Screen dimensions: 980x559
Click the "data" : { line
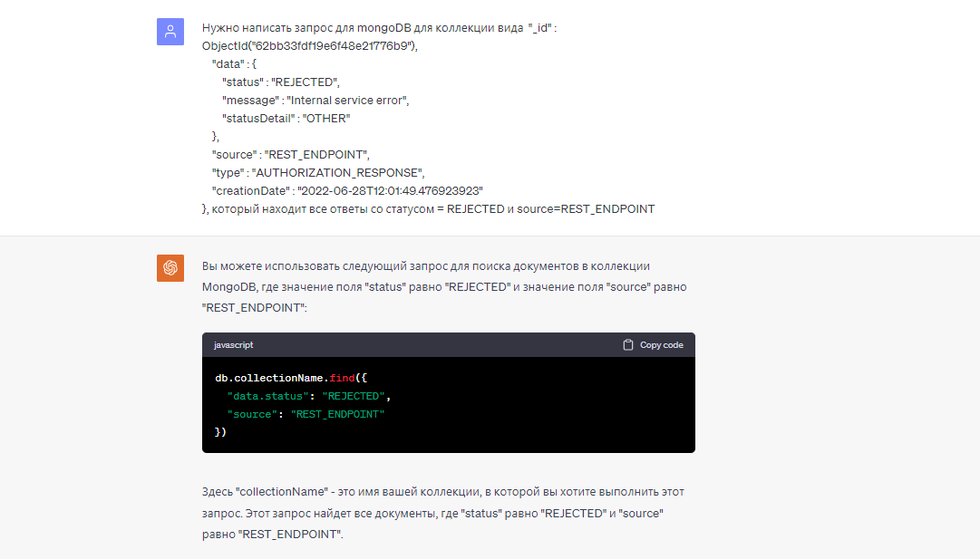click(x=235, y=63)
